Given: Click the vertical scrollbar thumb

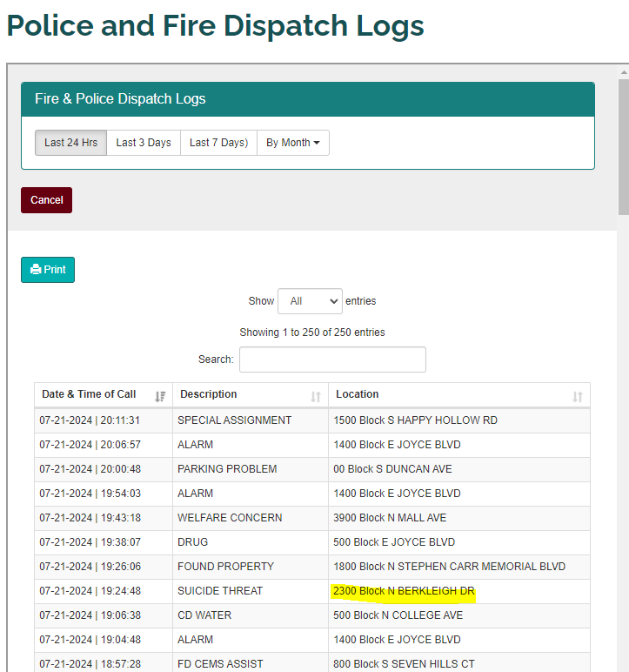Looking at the screenshot, I should [624, 146].
